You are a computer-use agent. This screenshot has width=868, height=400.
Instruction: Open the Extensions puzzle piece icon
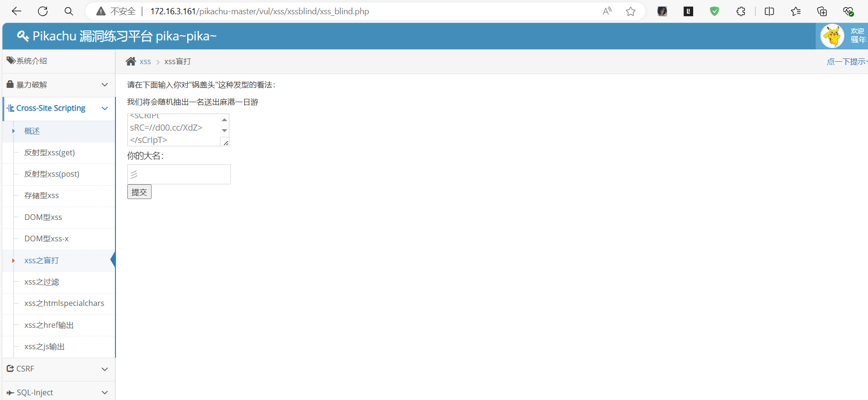(x=741, y=11)
